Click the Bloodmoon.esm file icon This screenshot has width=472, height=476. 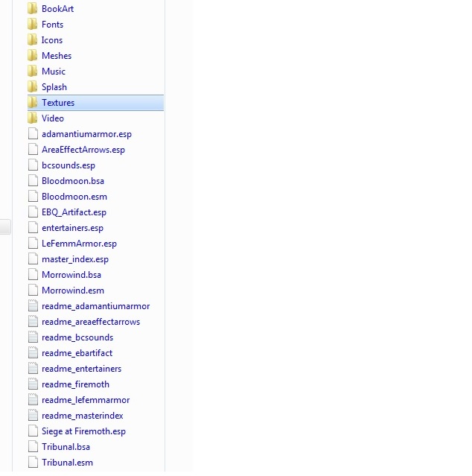33,197
